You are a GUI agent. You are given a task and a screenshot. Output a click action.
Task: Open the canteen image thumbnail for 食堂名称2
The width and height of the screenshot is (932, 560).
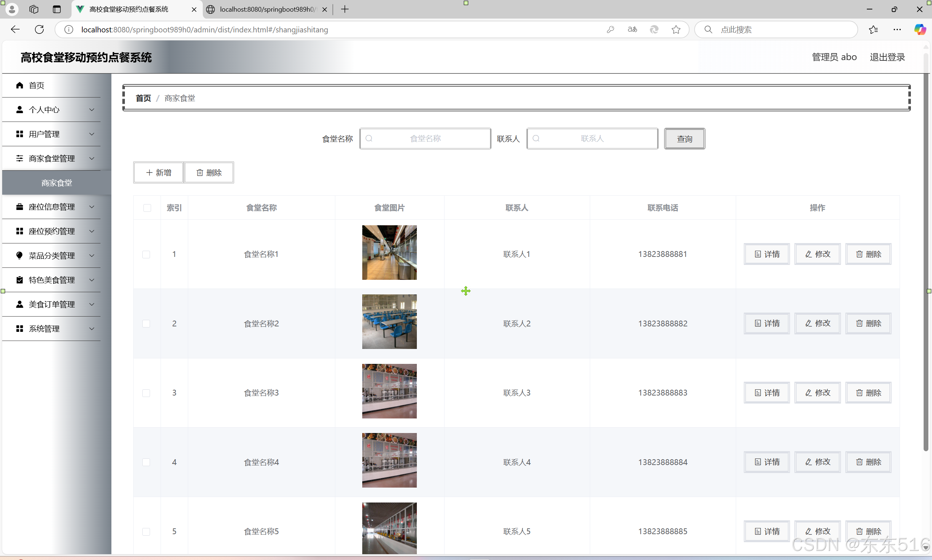click(389, 322)
